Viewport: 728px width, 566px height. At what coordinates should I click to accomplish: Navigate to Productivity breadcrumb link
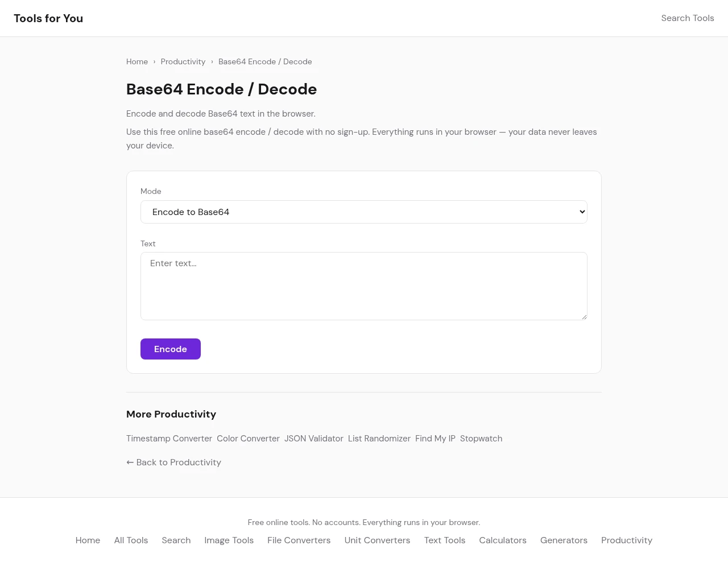[x=183, y=61]
